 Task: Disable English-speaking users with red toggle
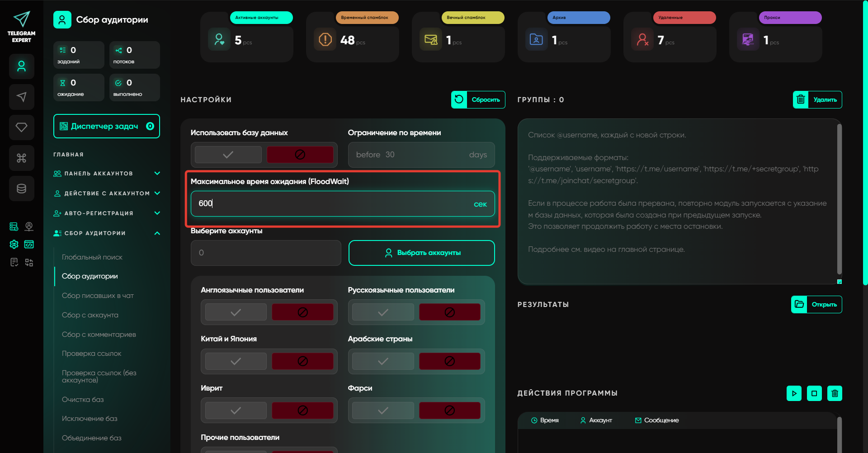tap(302, 312)
